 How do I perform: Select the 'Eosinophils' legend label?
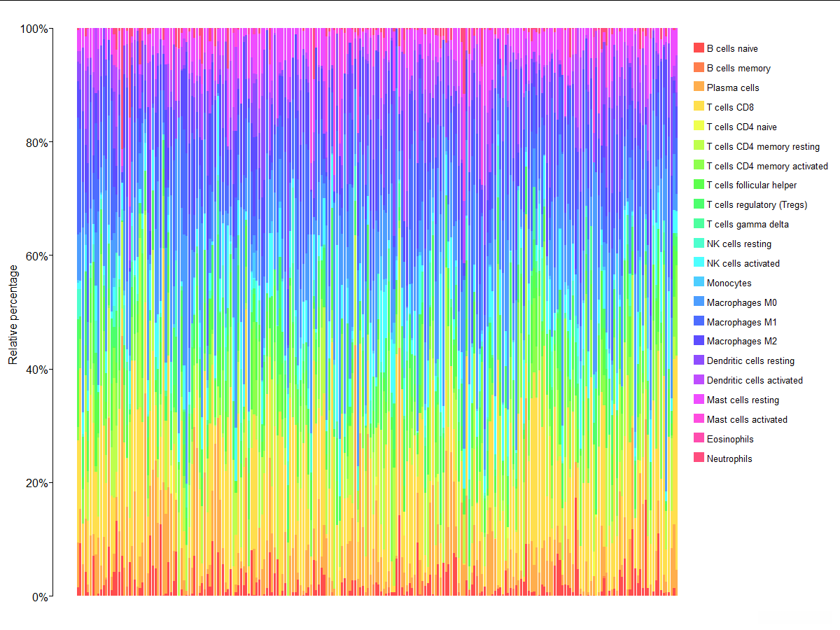coord(730,439)
